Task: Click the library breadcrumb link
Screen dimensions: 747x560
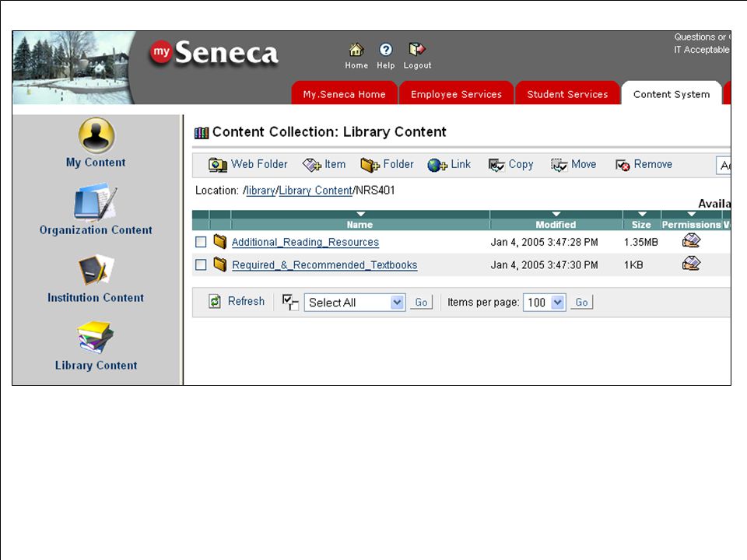Action: tap(261, 191)
